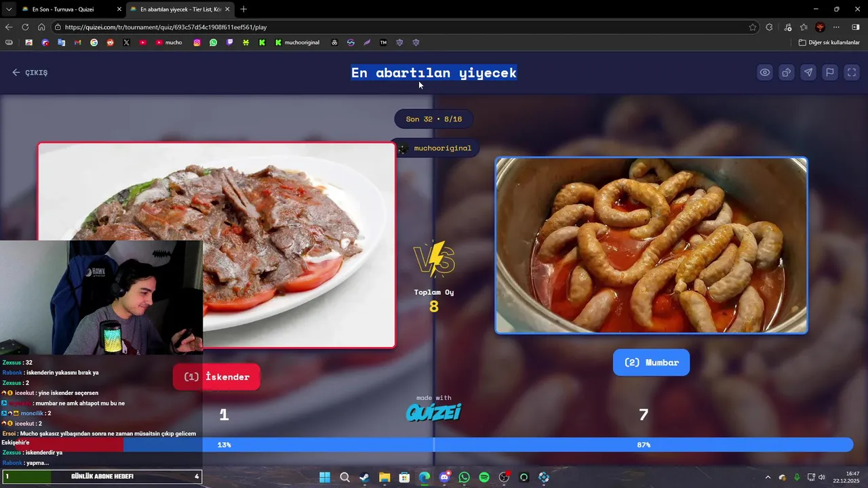Click the 'Son 32 • 8/16' round indicator

(434, 119)
